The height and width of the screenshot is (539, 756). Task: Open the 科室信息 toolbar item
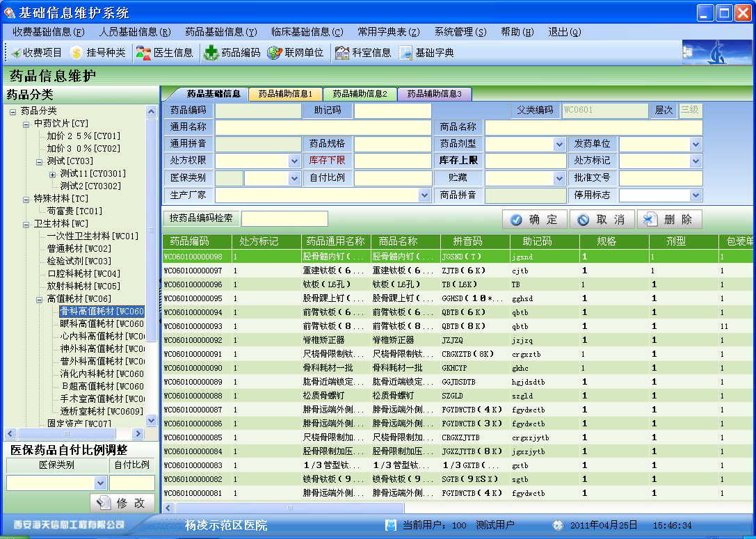point(362,53)
